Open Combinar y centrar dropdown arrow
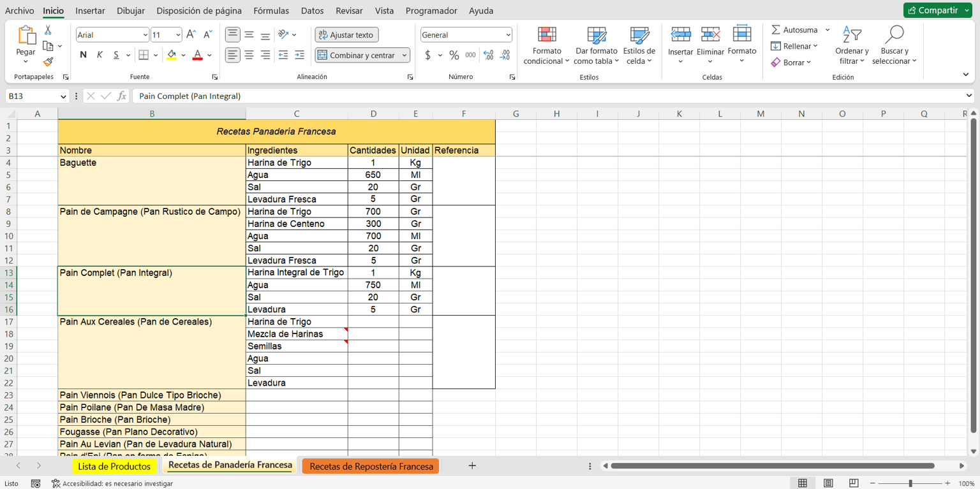 pos(405,55)
